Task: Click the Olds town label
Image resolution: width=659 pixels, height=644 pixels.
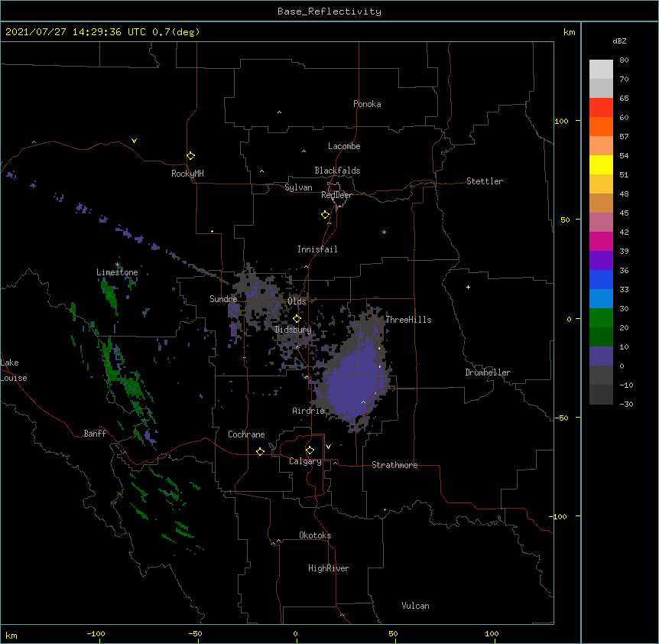Action: 297,301
